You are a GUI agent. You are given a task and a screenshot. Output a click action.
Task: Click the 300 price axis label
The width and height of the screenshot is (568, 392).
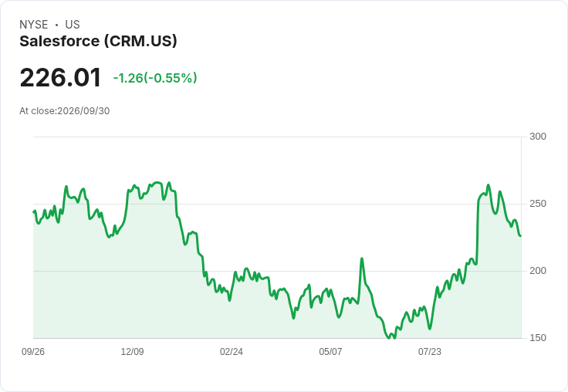tap(538, 137)
